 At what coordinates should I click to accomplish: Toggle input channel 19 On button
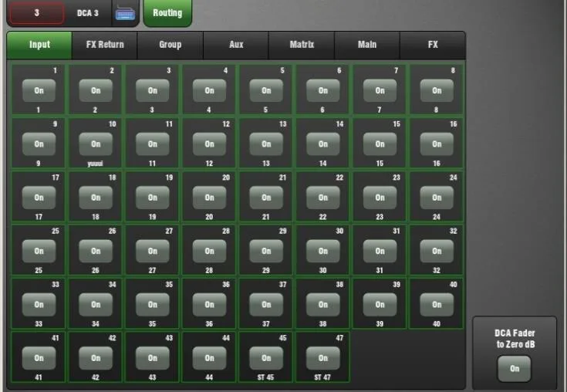[x=152, y=198]
